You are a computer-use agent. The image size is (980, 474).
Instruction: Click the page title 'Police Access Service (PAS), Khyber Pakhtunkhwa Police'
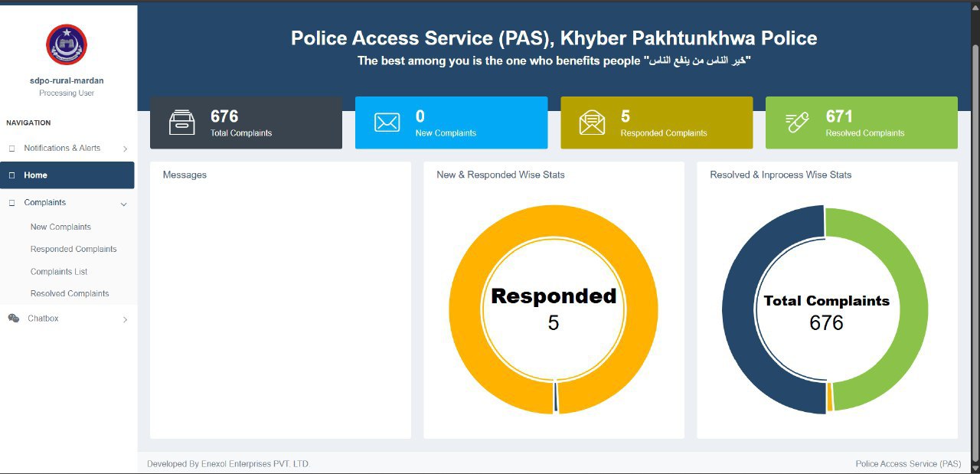554,38
